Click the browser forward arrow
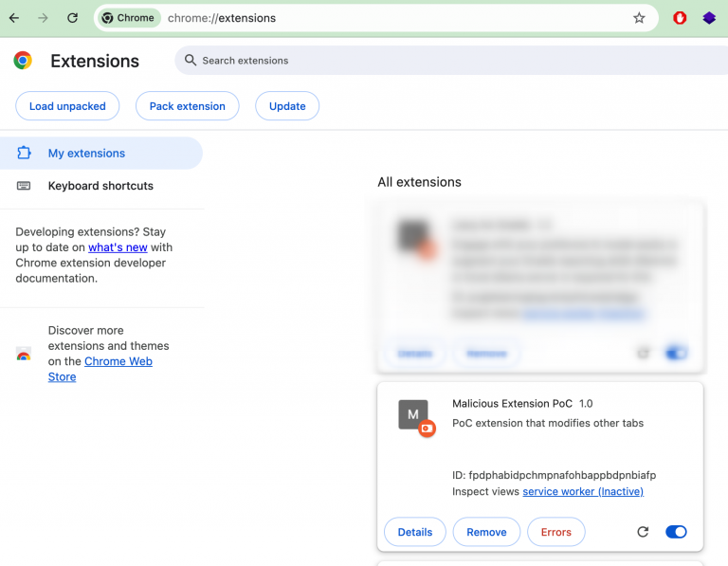The width and height of the screenshot is (728, 566). pyautogui.click(x=44, y=18)
